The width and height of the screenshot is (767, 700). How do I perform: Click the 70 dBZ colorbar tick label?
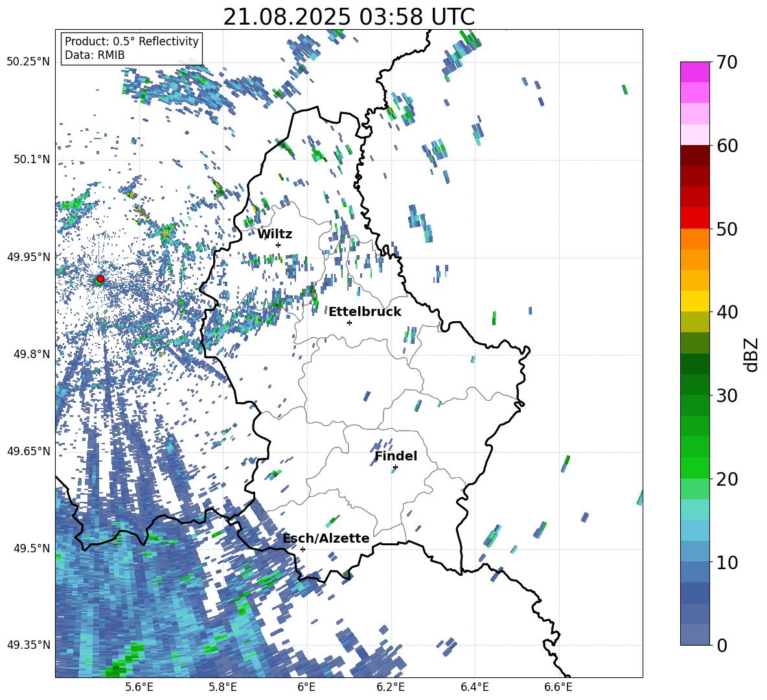[726, 63]
